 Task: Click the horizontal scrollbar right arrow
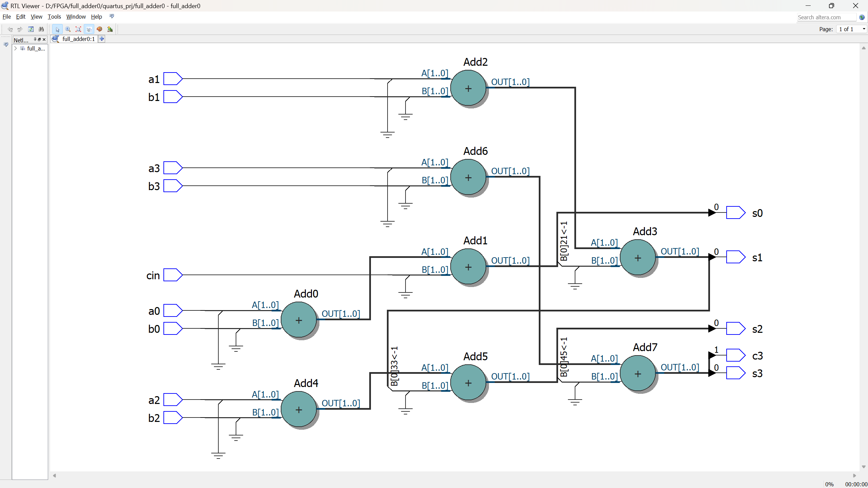pyautogui.click(x=855, y=475)
